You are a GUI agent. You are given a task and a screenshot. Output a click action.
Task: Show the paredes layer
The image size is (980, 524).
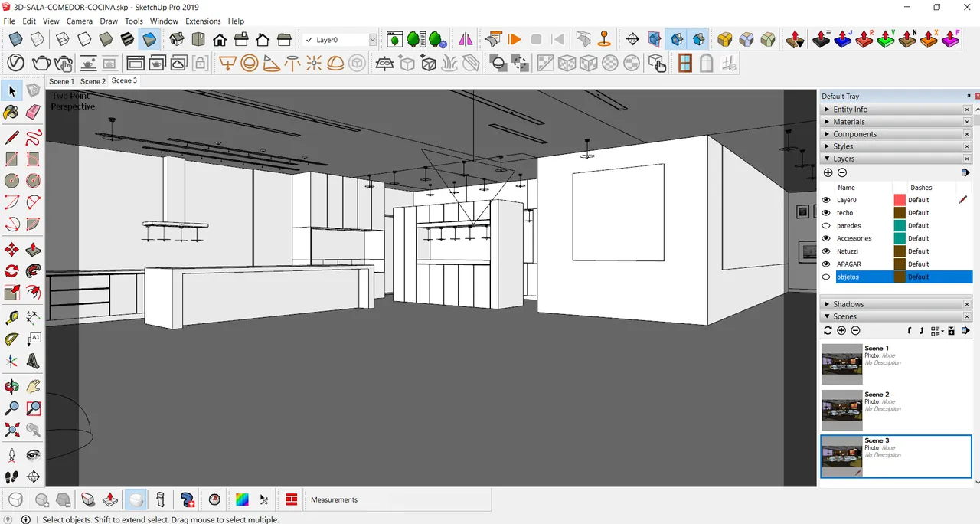tap(826, 226)
